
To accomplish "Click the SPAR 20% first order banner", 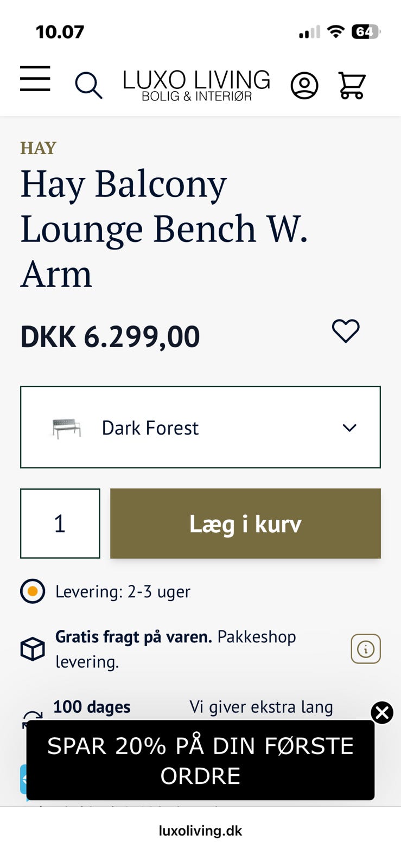I will (200, 760).
